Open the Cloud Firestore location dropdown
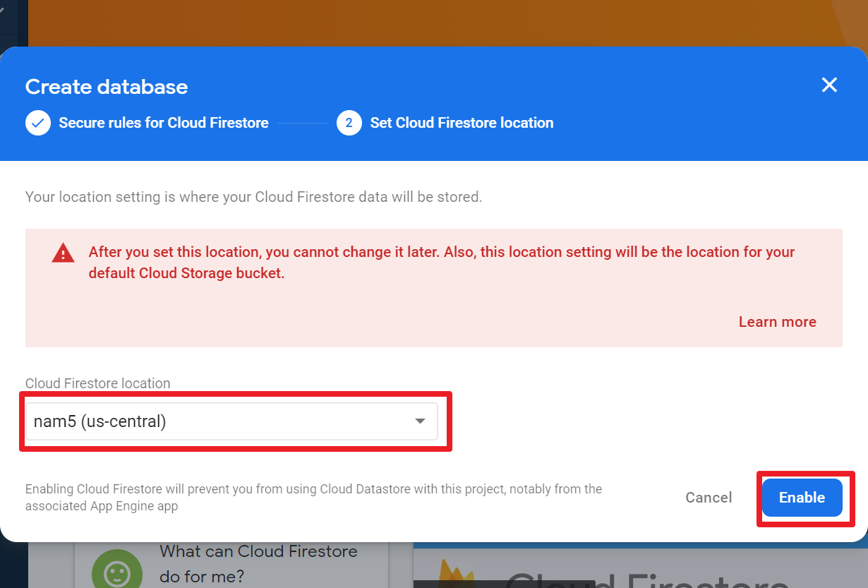 [231, 421]
